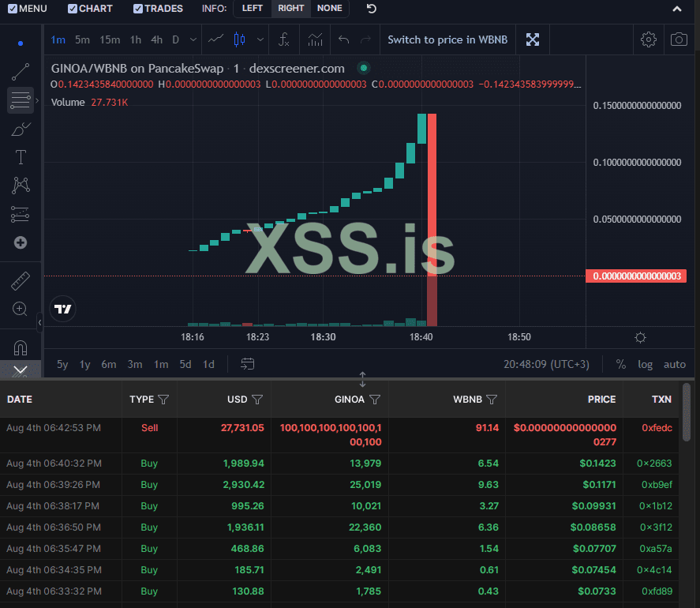Open the TradingView logo link
This screenshot has height=608, width=700.
coord(62,309)
